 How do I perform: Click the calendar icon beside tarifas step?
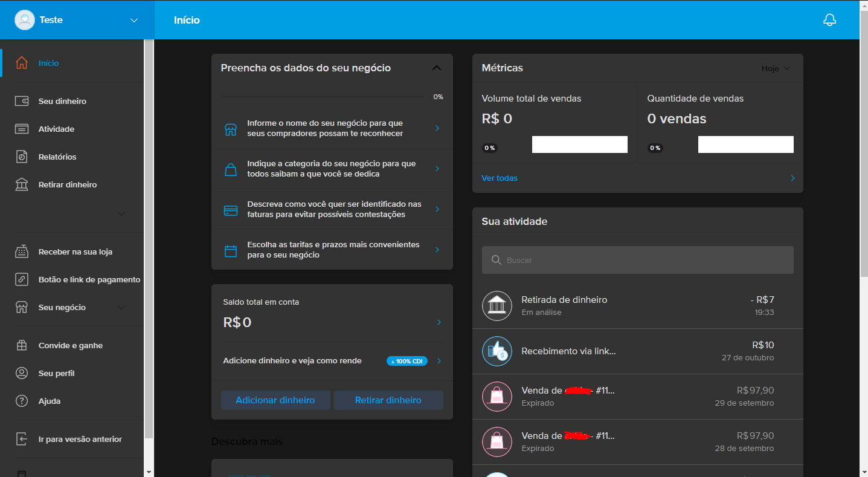coord(231,251)
